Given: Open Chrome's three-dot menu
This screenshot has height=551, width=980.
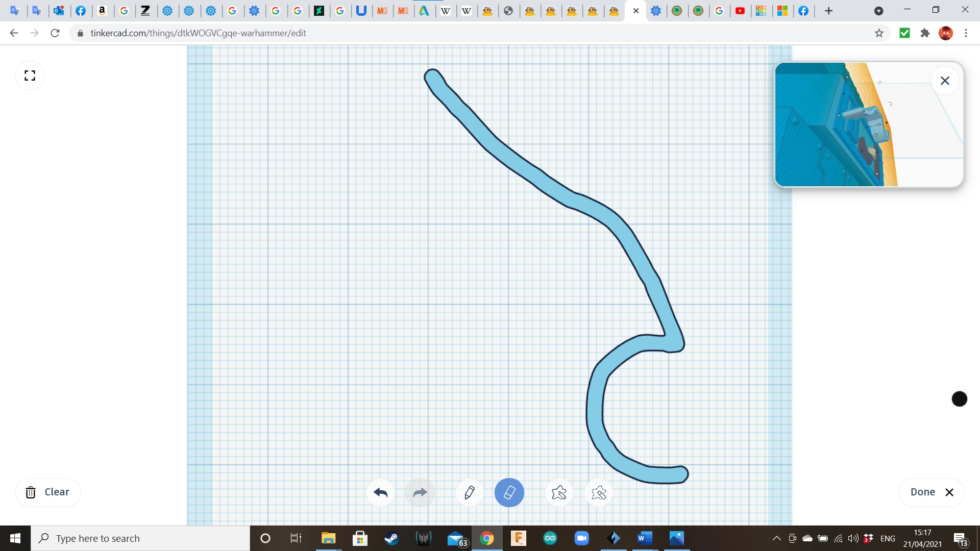Looking at the screenshot, I should (x=966, y=33).
